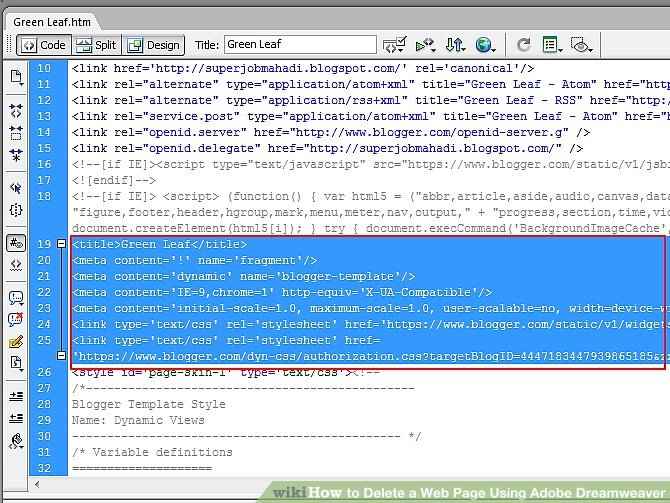The image size is (670, 503).
Task: Click Collapse Selection icon in sidebar
Action: pyautogui.click(x=16, y=132)
